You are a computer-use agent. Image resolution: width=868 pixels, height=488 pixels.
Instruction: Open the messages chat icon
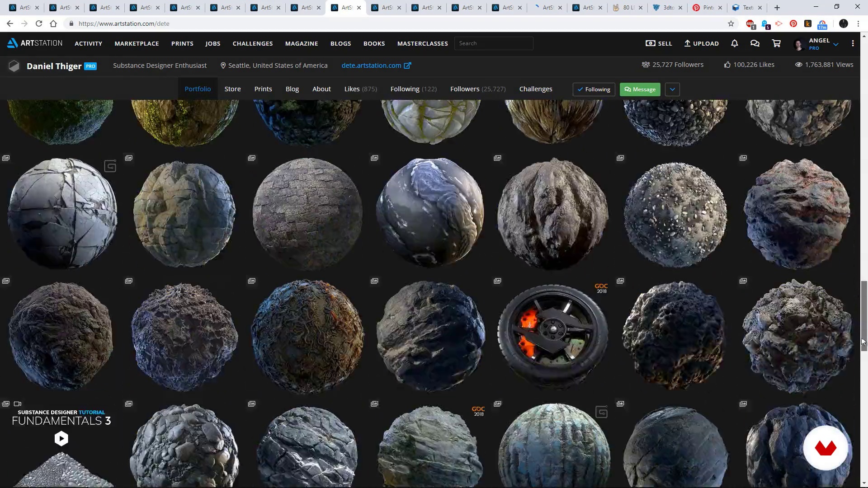point(755,43)
